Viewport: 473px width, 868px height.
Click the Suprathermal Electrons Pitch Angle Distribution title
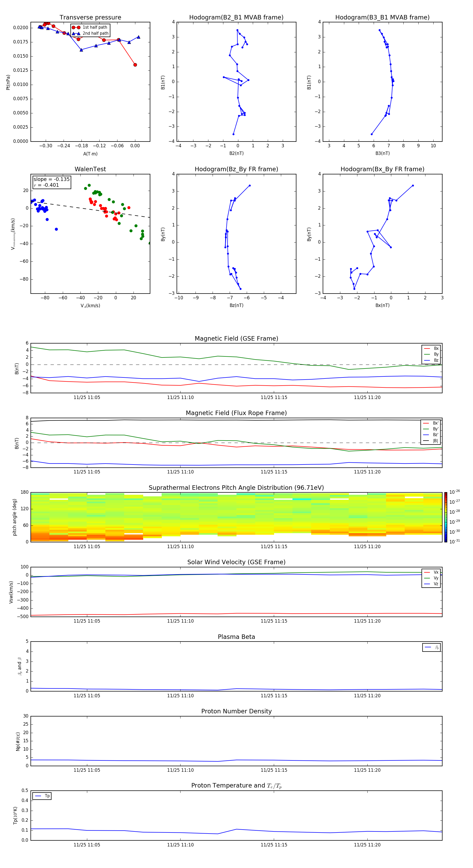coord(236,488)
